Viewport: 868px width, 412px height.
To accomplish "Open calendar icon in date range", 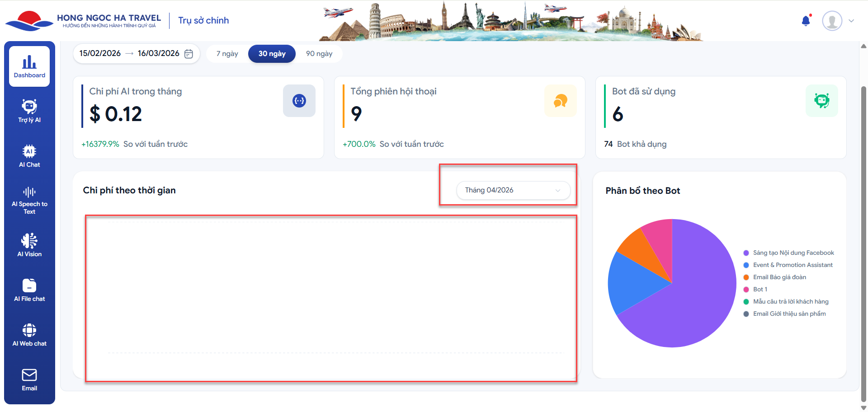I will point(189,54).
